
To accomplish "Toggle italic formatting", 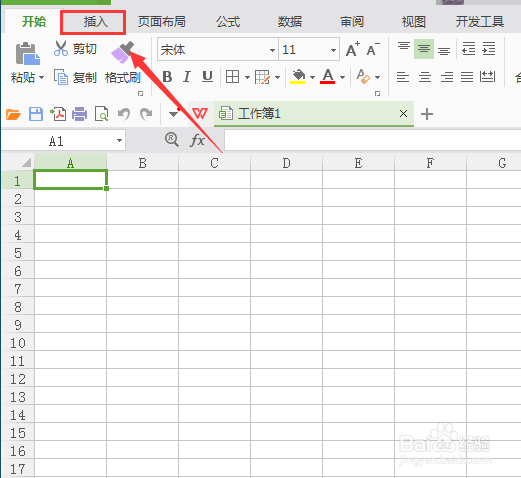I will click(187, 77).
